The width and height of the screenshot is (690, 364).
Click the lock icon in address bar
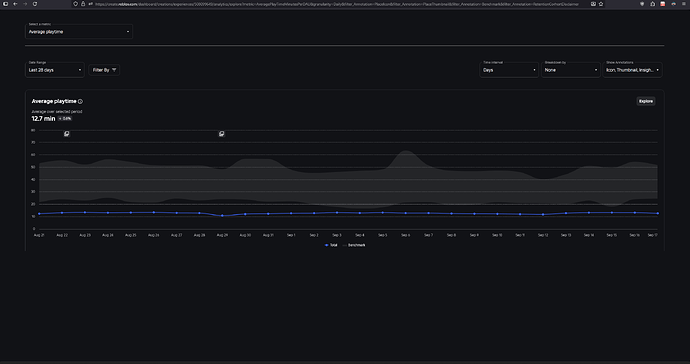(83, 4)
